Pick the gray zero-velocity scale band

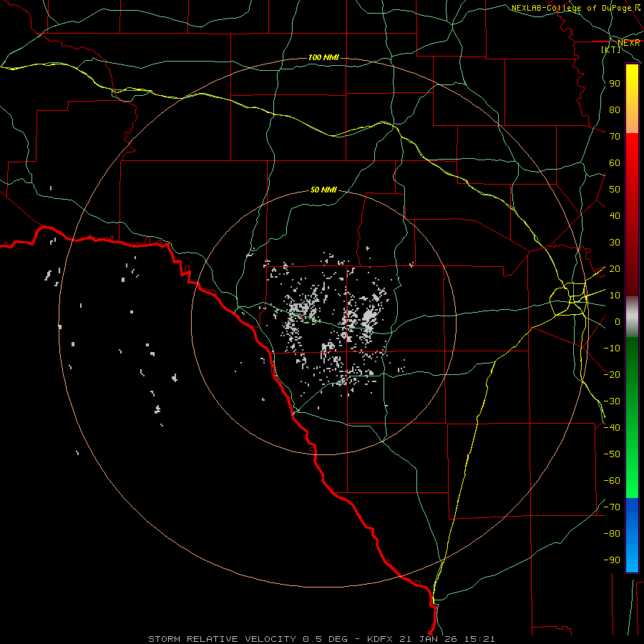point(632,317)
